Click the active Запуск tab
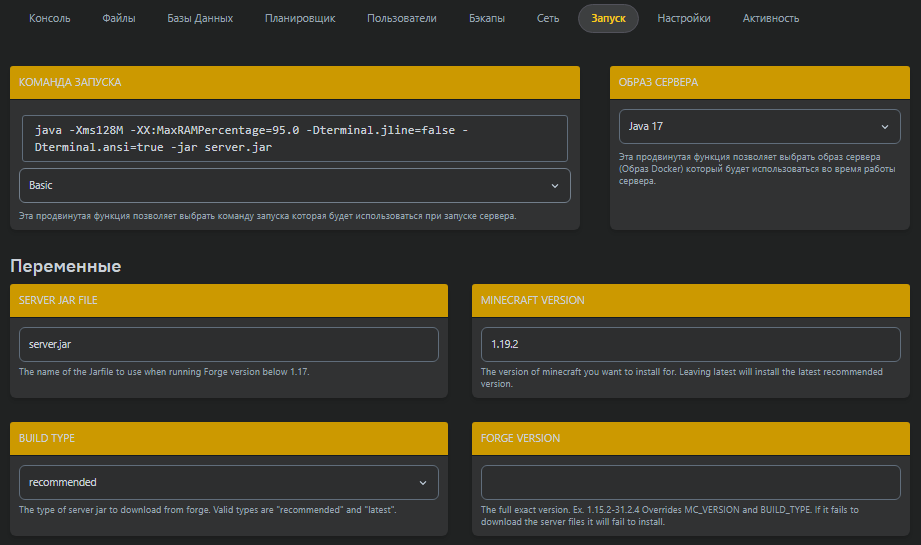921x545 pixels. coord(608,18)
